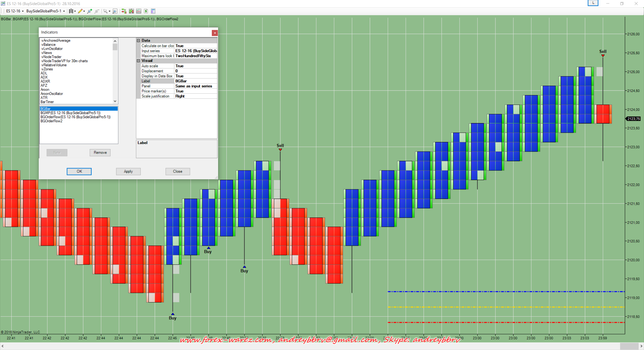644x350 pixels.
Task: Open the Chart Trader toolbar icon
Action: click(124, 11)
